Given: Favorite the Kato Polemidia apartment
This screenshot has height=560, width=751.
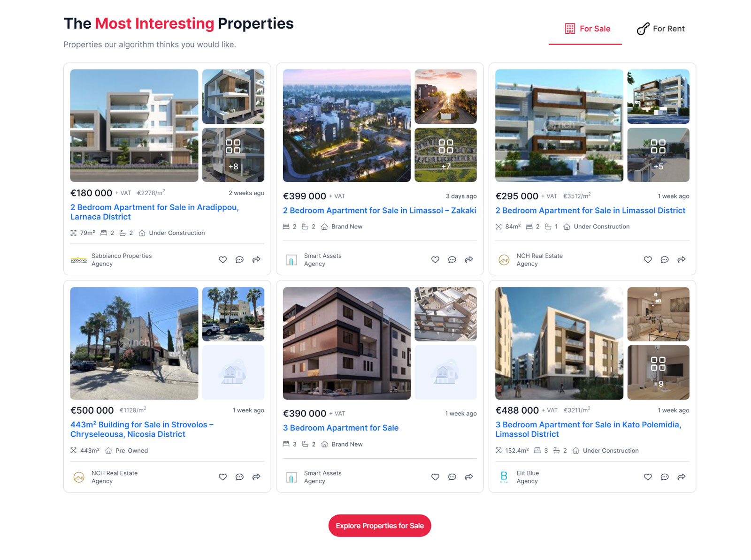Looking at the screenshot, I should (x=648, y=477).
